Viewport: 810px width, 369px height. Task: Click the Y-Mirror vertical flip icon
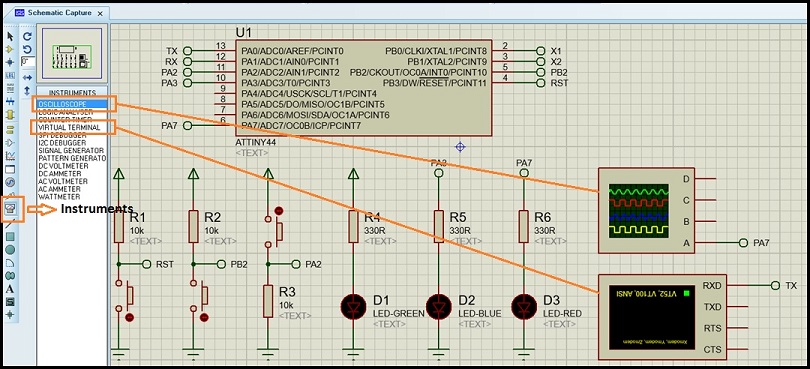27,91
